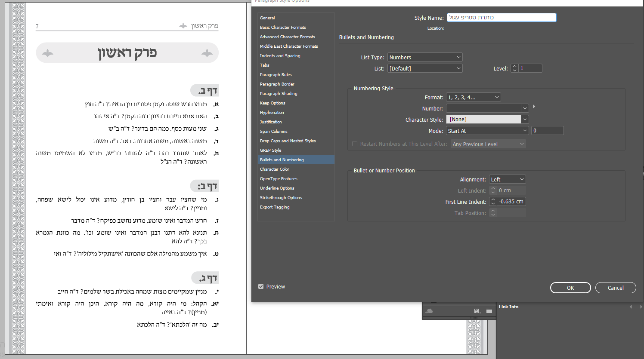Click the Tab Position stepper arrows
The width and height of the screenshot is (644, 359).
[x=493, y=213]
